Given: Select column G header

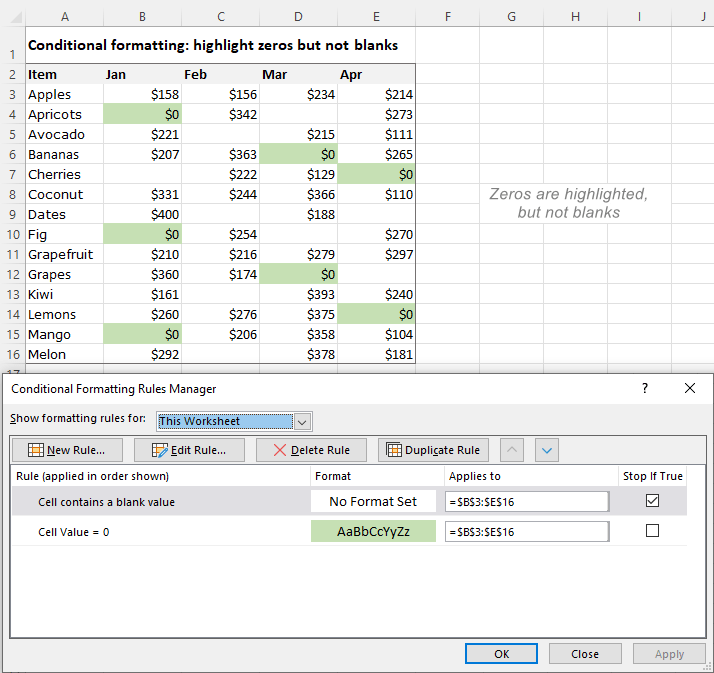Looking at the screenshot, I should pos(511,17).
